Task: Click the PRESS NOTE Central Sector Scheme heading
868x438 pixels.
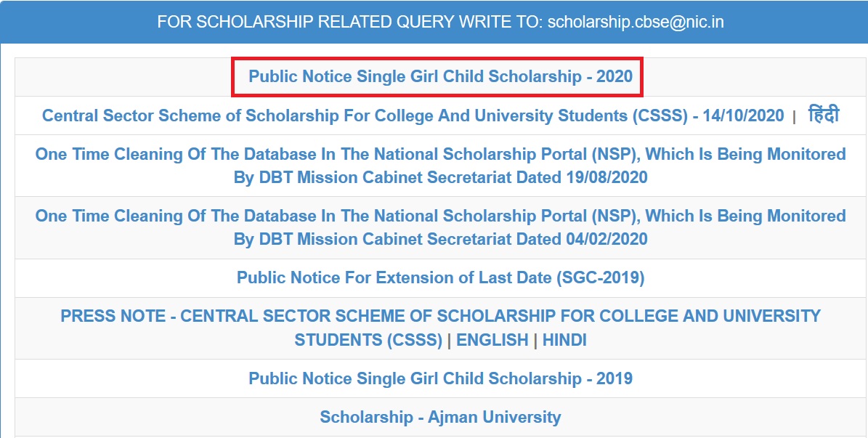Action: (441, 328)
